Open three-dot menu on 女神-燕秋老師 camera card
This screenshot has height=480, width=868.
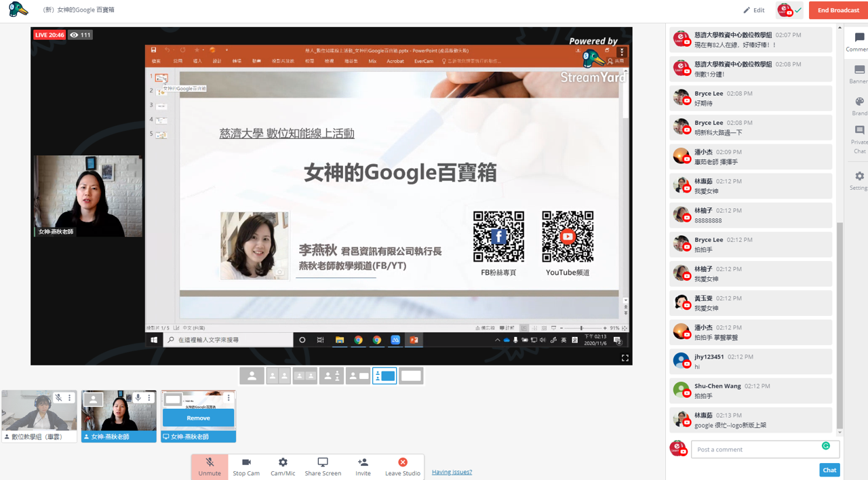coord(149,398)
